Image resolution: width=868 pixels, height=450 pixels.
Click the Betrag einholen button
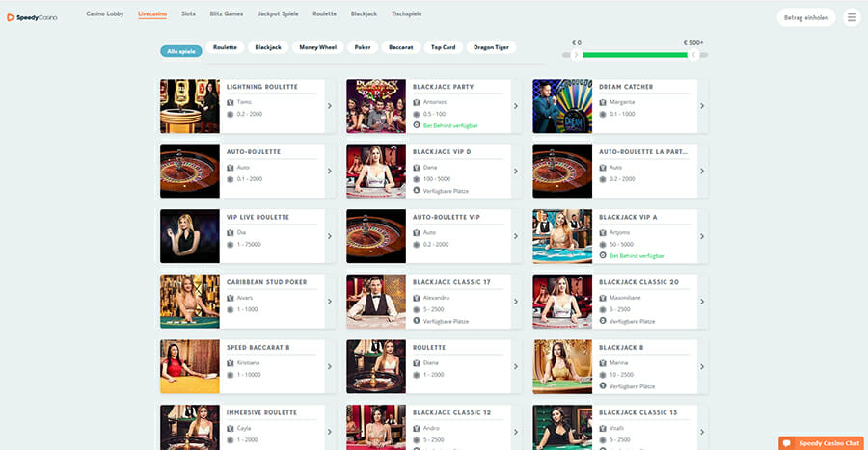tap(805, 17)
